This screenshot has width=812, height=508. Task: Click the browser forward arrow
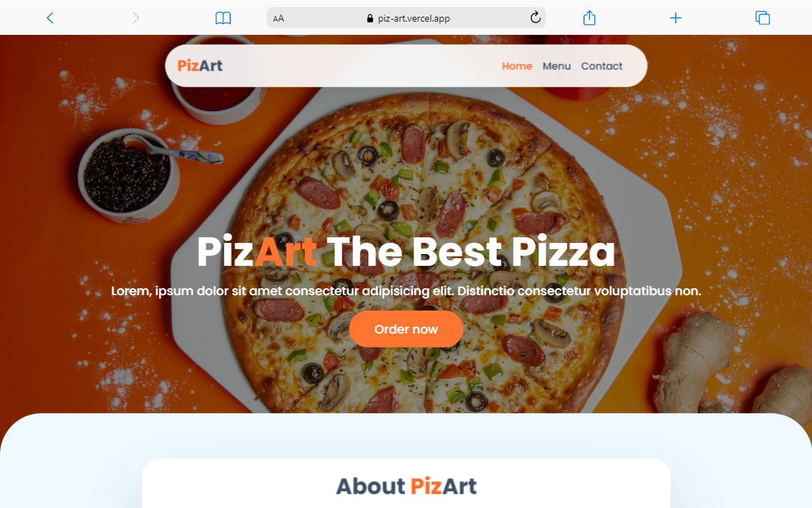135,18
